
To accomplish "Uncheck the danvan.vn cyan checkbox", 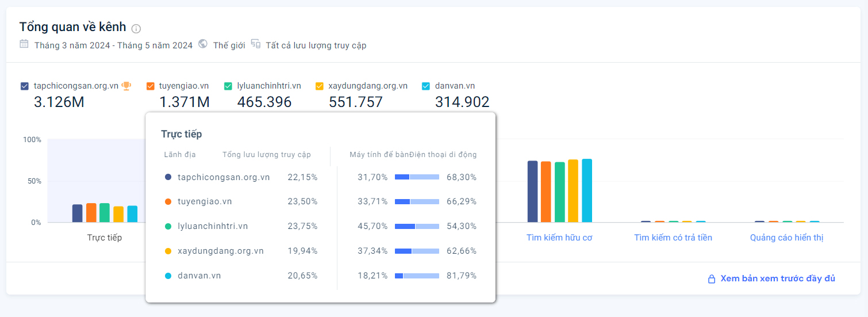I will [426, 86].
